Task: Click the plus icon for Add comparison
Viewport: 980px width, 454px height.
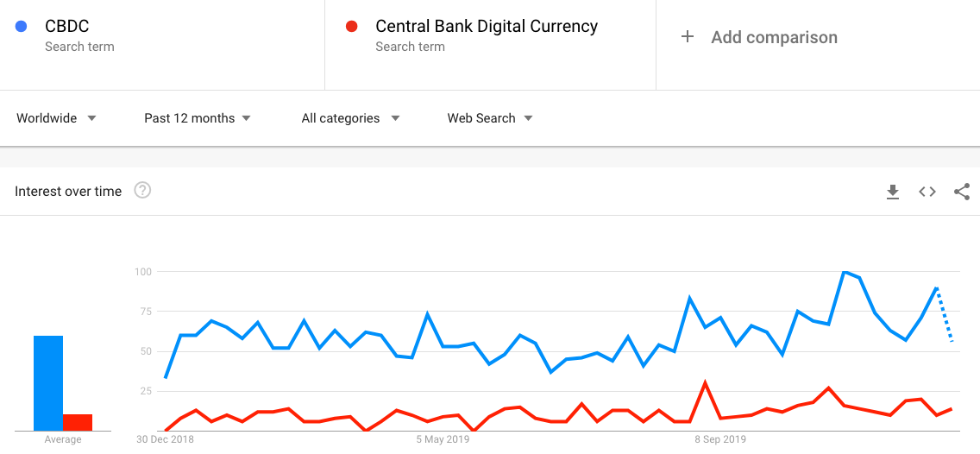Action: pos(688,37)
